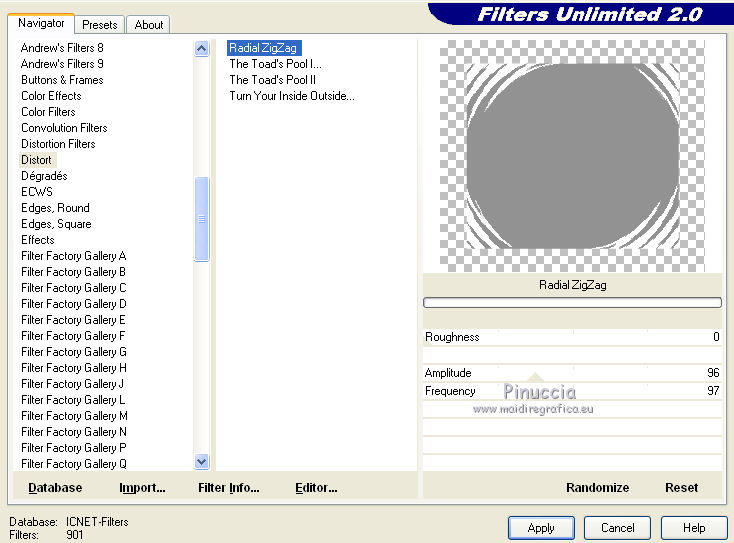734x543 pixels.
Task: Choose the Radial ZigZag filter
Action: click(x=264, y=48)
